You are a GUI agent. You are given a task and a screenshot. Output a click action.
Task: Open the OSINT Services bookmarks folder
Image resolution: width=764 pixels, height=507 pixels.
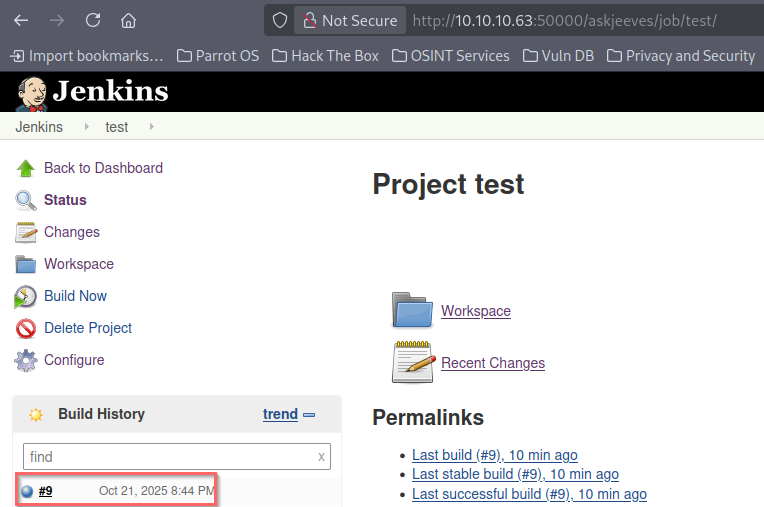(x=450, y=56)
